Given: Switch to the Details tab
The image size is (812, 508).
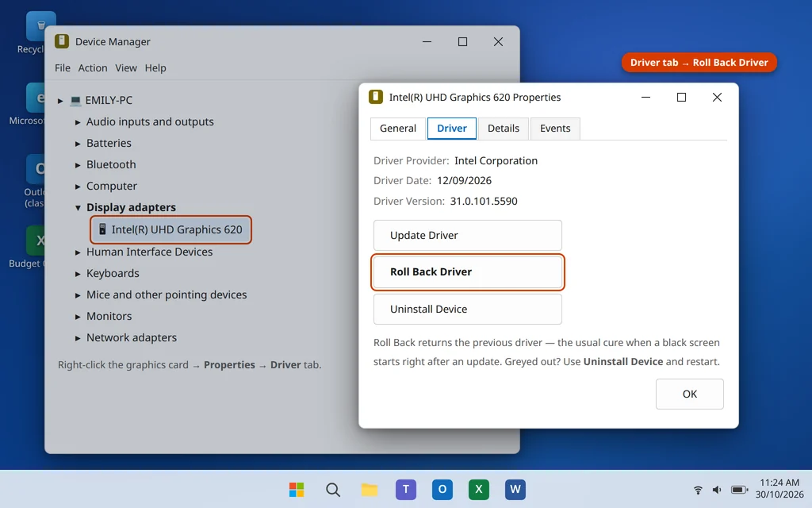Looking at the screenshot, I should click(x=504, y=129).
